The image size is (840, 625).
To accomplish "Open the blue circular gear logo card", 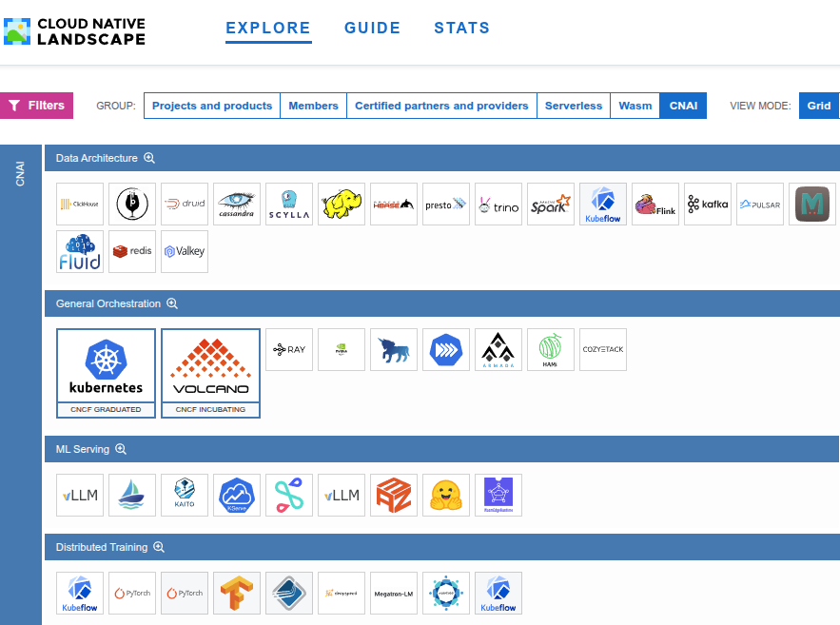I will tap(446, 594).
